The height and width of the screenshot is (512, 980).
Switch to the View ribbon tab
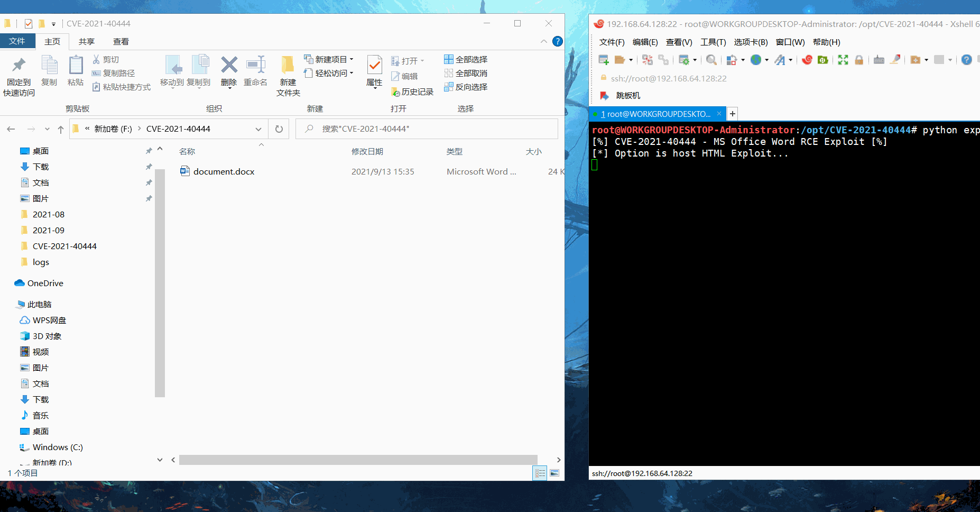tap(121, 41)
